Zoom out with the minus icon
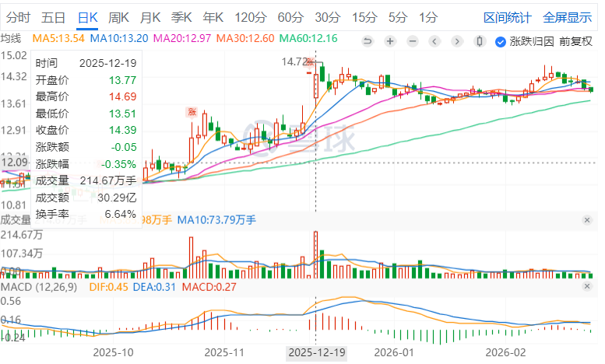The height and width of the screenshot is (364, 605). (413, 41)
